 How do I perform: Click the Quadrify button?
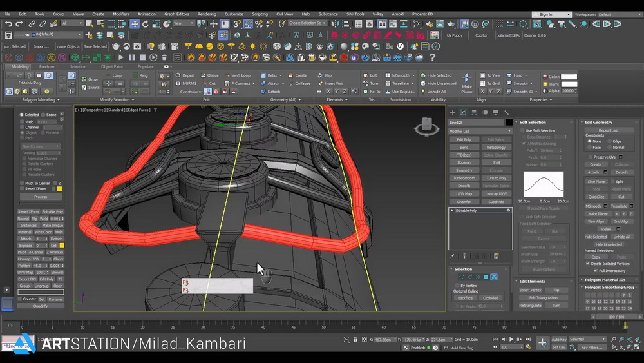click(x=41, y=306)
